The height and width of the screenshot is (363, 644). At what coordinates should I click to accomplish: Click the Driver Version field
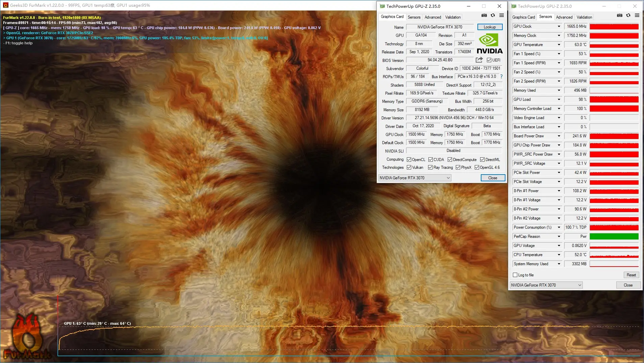pos(454,118)
